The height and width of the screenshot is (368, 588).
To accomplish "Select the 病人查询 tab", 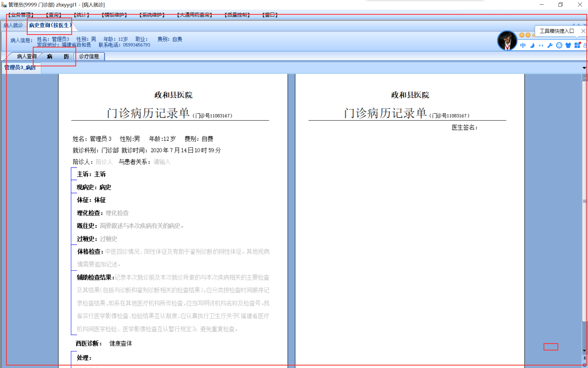I will tap(26, 57).
